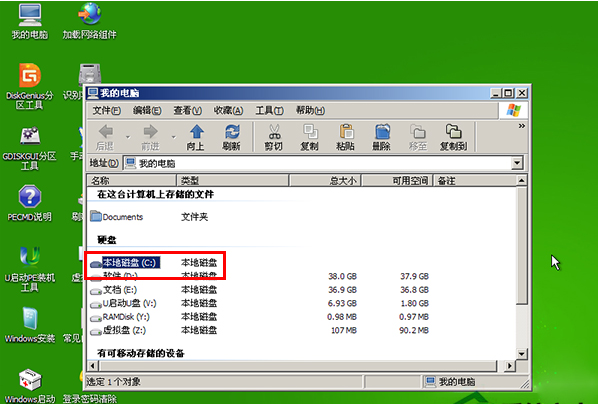Image resolution: width=598 pixels, height=404 pixels.
Task: Click the 粘贴 paste toolbar icon
Action: (x=346, y=137)
